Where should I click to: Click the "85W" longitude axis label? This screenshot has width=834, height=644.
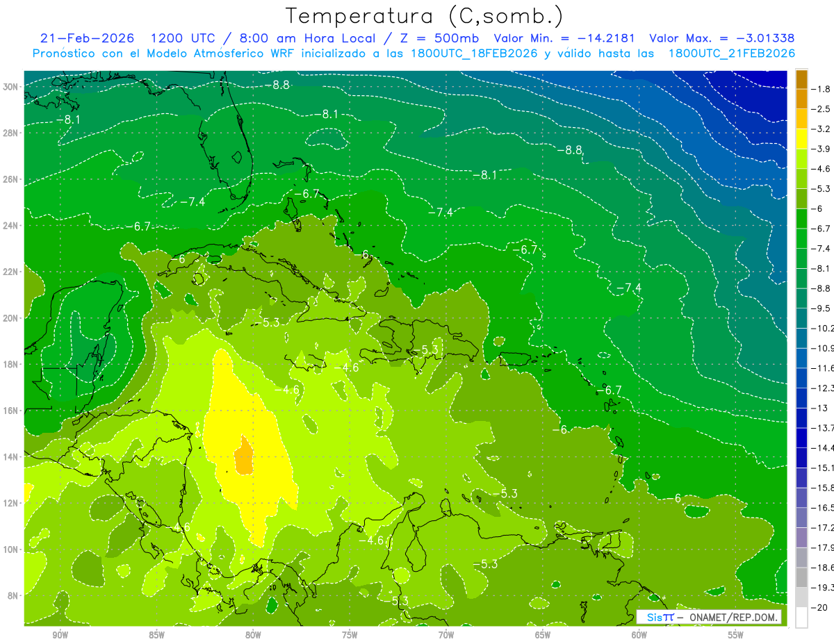pos(157,635)
